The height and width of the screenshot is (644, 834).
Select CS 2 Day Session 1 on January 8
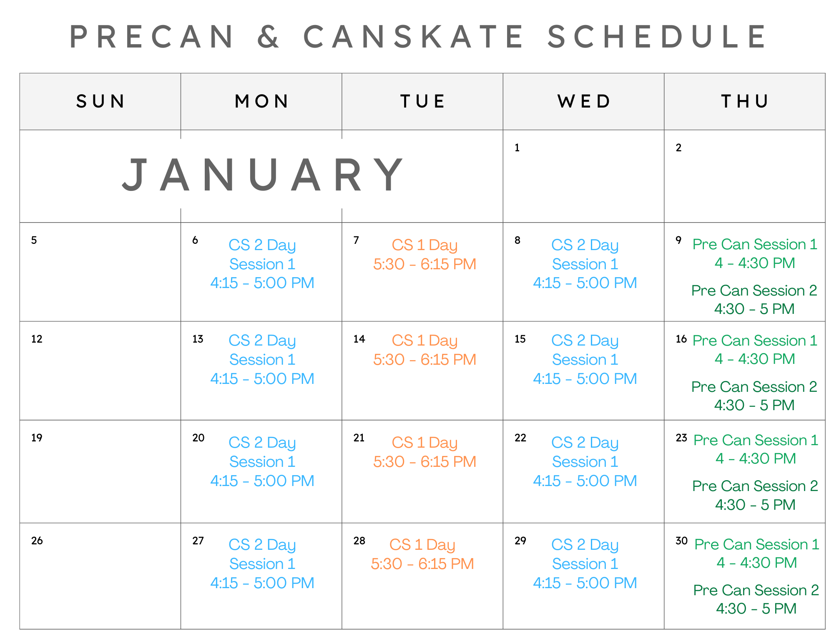585,264
